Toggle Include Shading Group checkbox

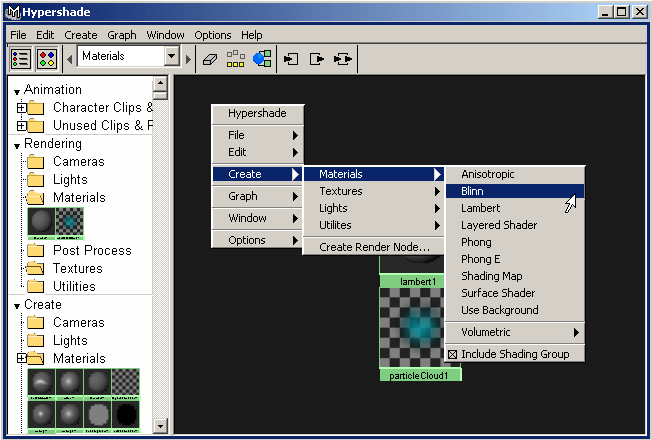[x=452, y=354]
